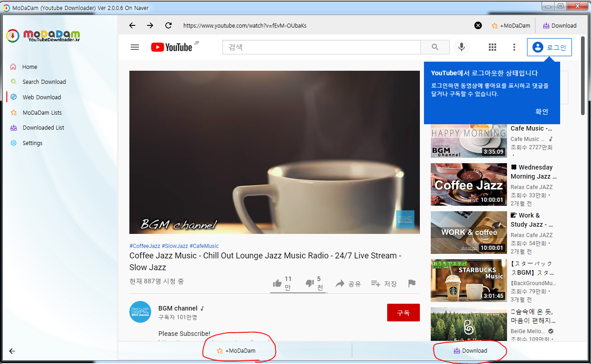Click +MoDaDam button in top toolbar
591x364 pixels.
[x=511, y=26]
